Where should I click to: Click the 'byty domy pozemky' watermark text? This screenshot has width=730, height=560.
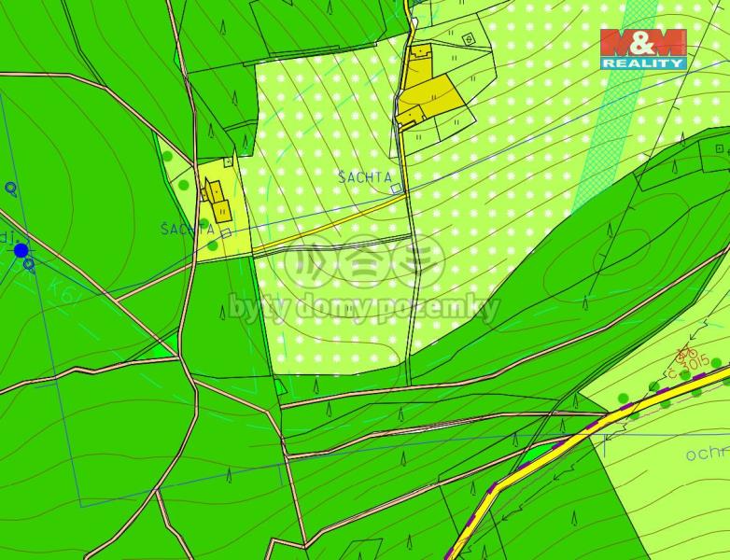364,306
